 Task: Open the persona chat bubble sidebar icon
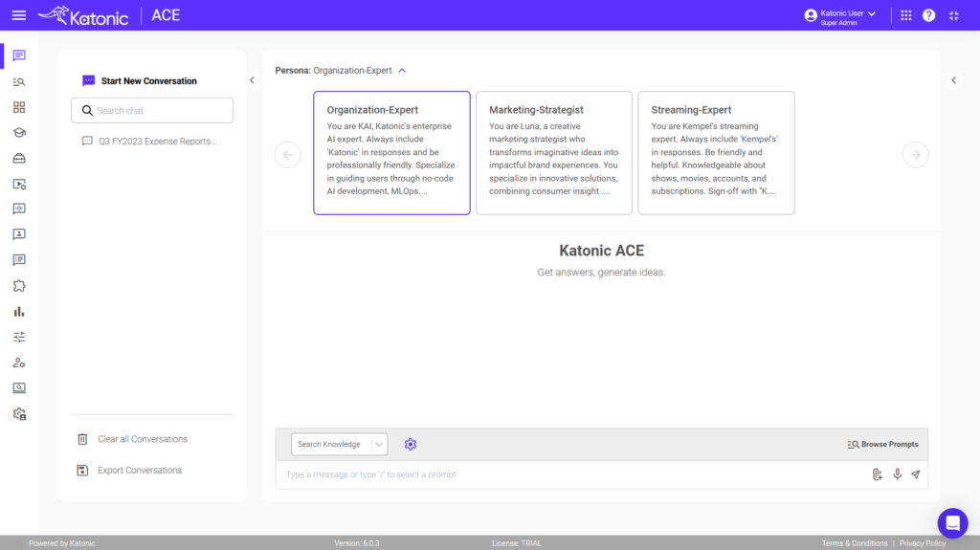[x=19, y=234]
